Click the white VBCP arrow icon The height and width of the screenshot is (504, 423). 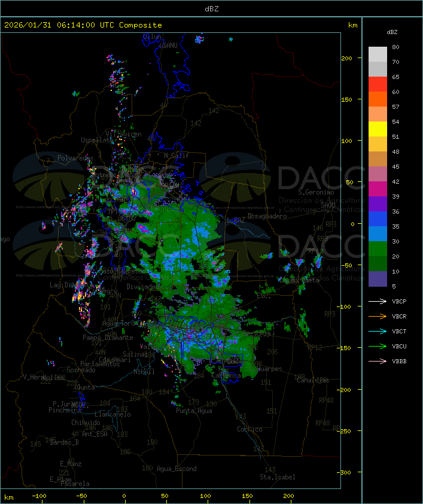378,302
